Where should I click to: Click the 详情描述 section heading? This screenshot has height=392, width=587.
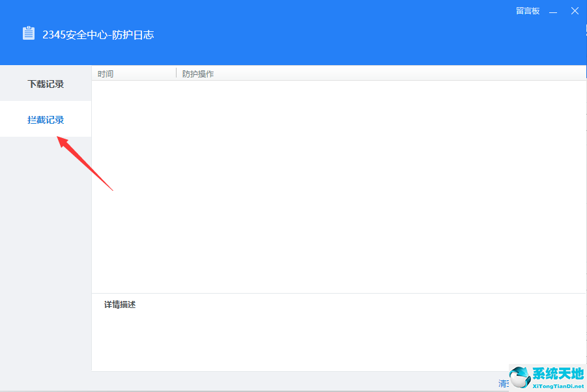120,305
